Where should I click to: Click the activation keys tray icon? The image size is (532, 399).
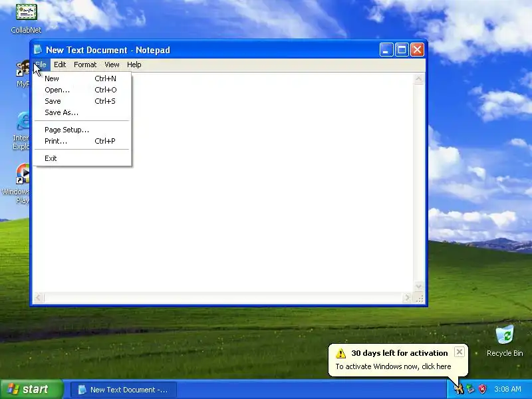tap(459, 389)
